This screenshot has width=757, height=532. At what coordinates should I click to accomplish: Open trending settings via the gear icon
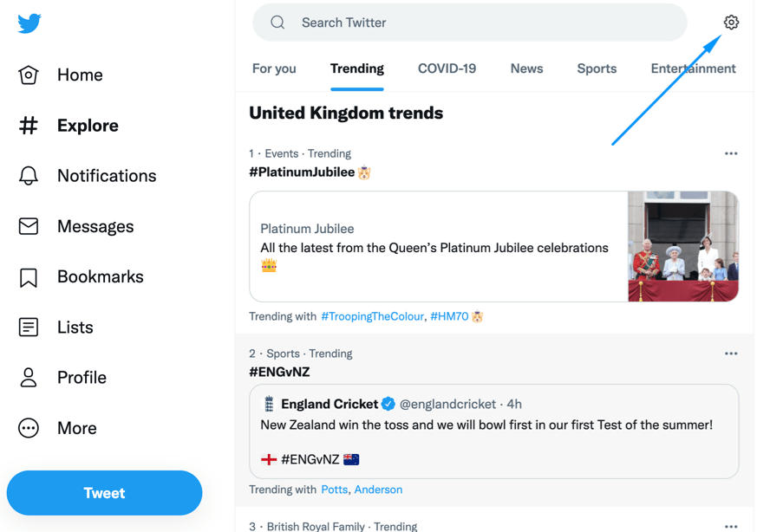click(x=731, y=22)
